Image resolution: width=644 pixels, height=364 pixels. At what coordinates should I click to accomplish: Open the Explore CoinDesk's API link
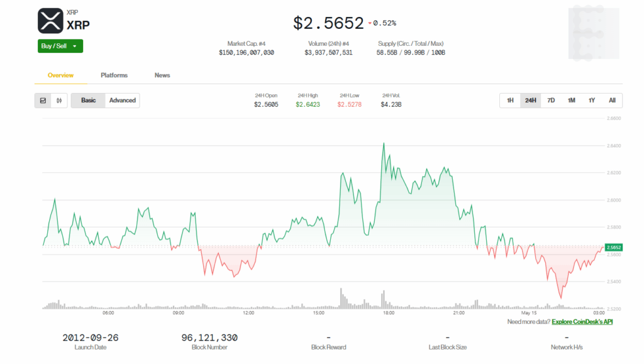[582, 322]
